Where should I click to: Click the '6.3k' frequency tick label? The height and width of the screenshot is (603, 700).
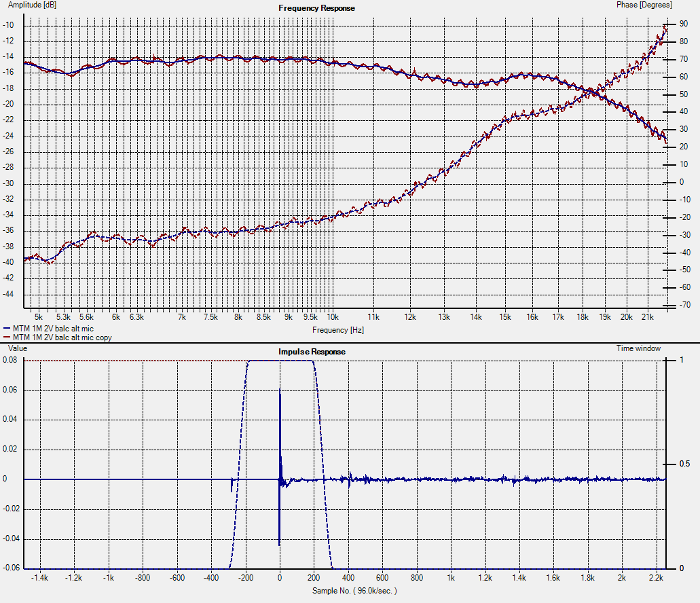tap(136, 317)
